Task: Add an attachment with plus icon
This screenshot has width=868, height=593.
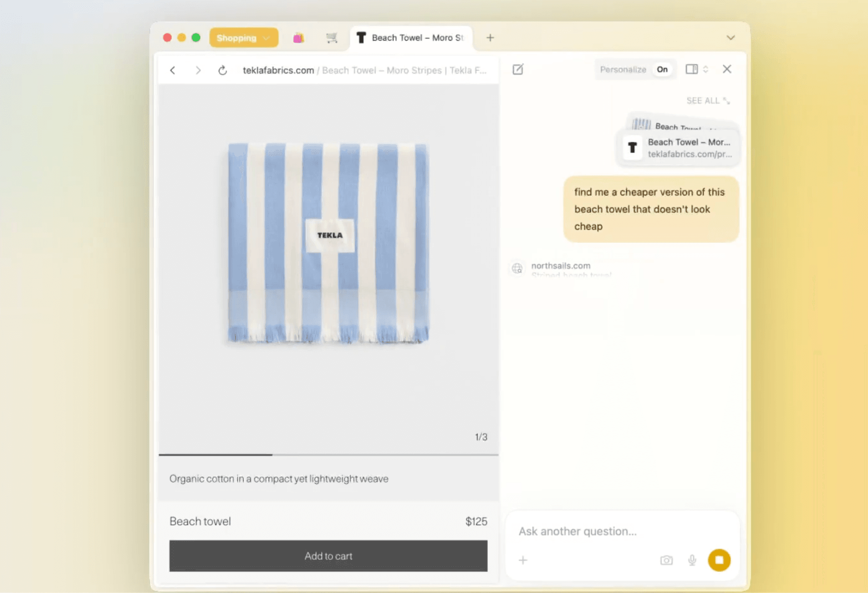Action: coord(523,560)
